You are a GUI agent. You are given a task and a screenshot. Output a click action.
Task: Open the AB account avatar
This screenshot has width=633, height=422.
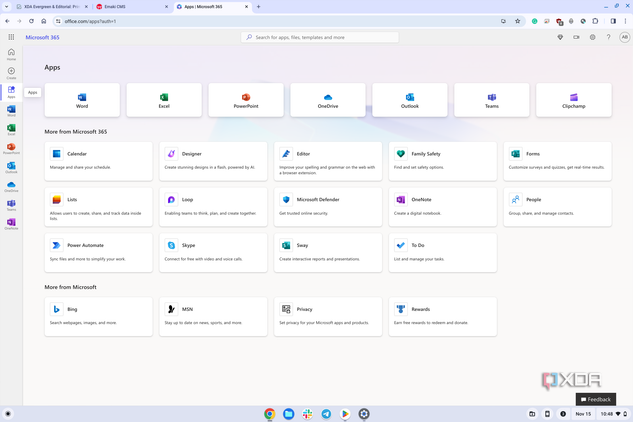[x=625, y=37]
